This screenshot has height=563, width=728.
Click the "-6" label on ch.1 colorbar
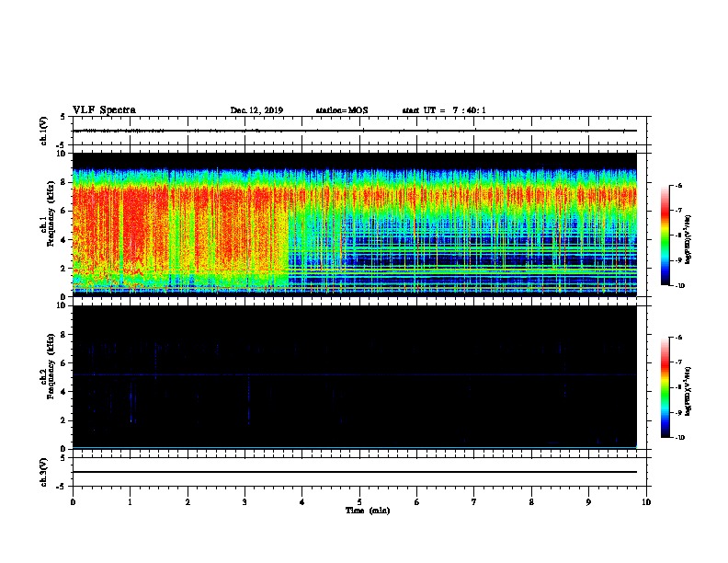tap(678, 185)
